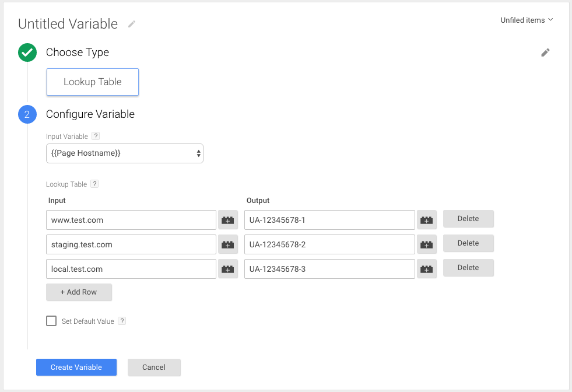Insert variable into UA-12345678-3 output field
The height and width of the screenshot is (392, 572).
pos(427,269)
